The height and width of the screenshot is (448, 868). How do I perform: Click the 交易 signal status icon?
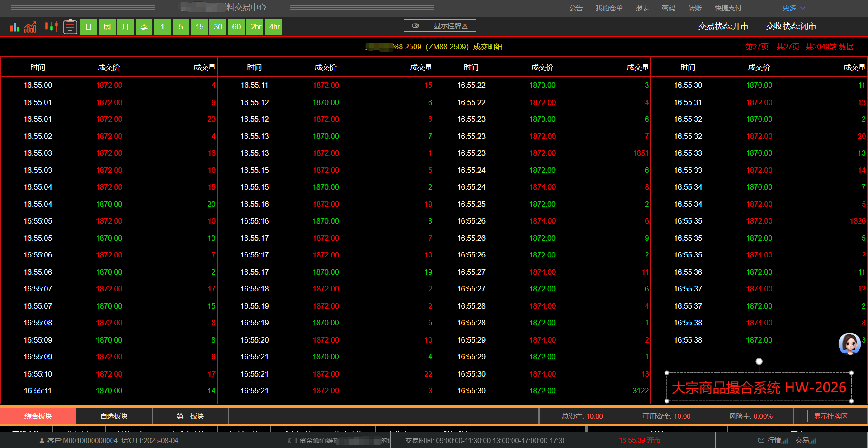tap(813, 441)
